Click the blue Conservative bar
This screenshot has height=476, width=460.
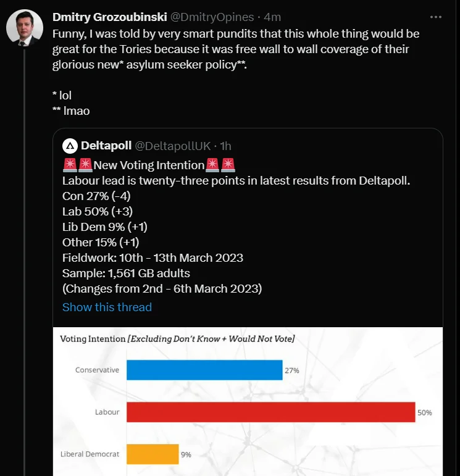[204, 370]
